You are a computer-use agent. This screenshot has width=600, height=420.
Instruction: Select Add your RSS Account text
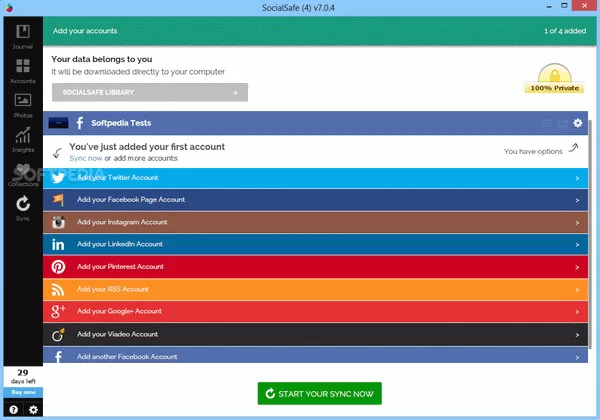pos(112,289)
